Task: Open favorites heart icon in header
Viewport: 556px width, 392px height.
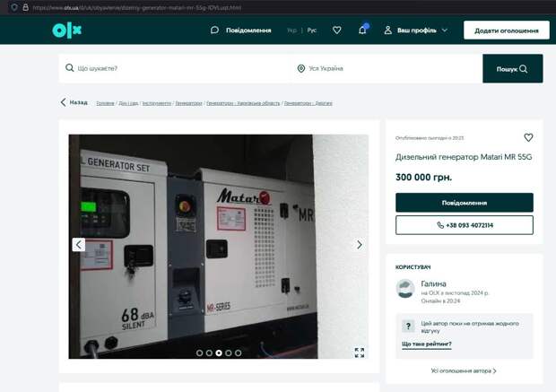Action: click(337, 30)
